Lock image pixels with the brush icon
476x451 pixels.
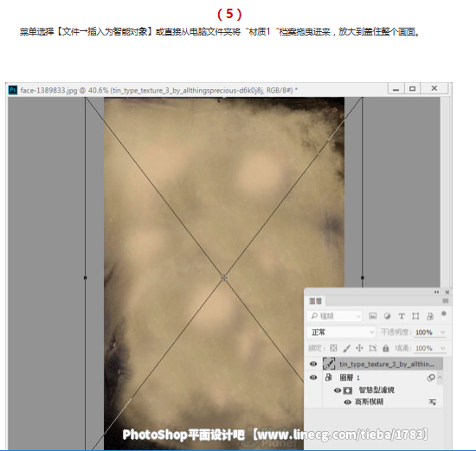[346, 348]
